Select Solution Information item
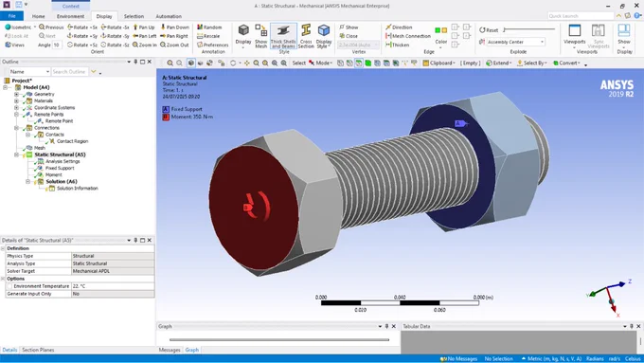644x363 pixels. [x=78, y=189]
